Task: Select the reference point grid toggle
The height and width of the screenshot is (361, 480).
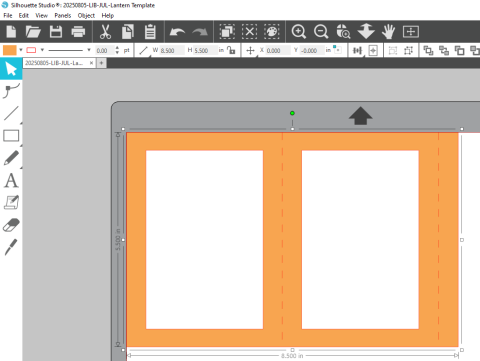Action: click(x=337, y=49)
